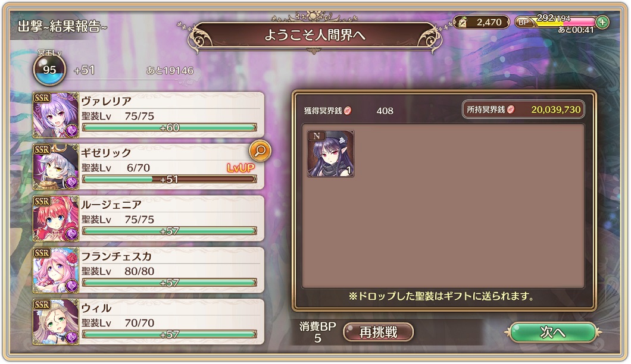The height and width of the screenshot is (364, 631).
Task: Click ヴァレリア's +60 experience bar
Action: (x=170, y=127)
